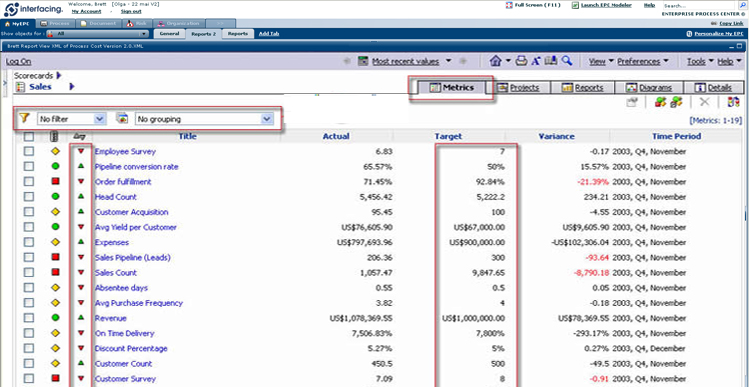
Task: Open the No filter dropdown
Action: click(72, 119)
